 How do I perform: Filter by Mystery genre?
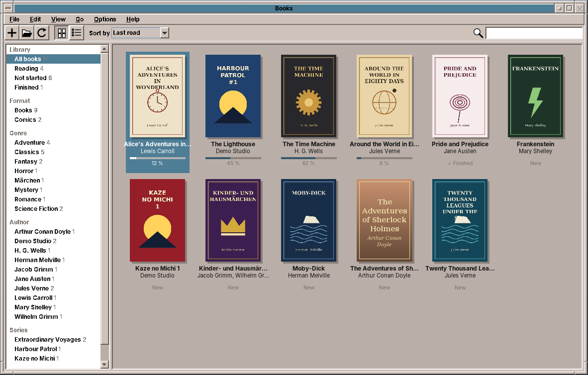coord(54,190)
